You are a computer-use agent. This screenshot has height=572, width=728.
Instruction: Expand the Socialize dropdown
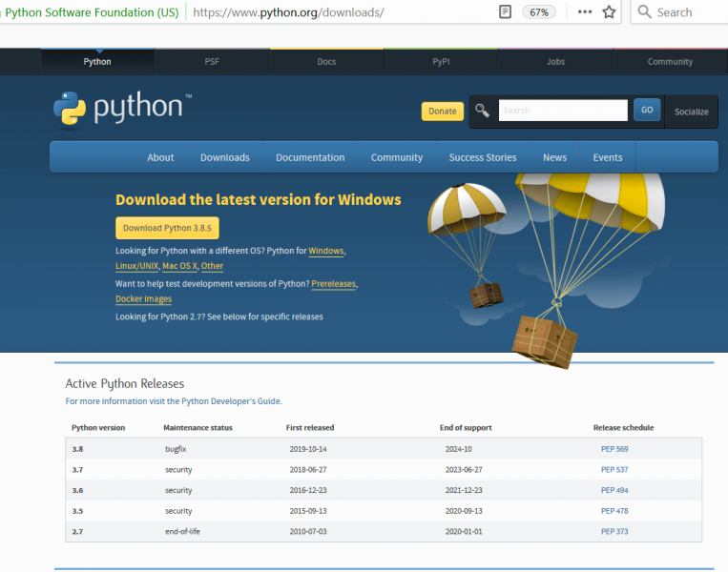[x=691, y=112]
